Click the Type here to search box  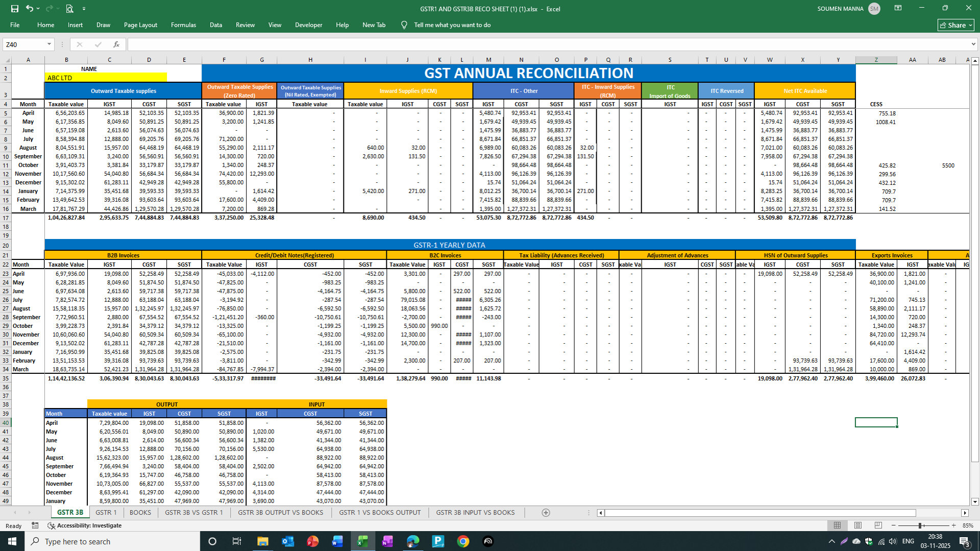coord(112,541)
